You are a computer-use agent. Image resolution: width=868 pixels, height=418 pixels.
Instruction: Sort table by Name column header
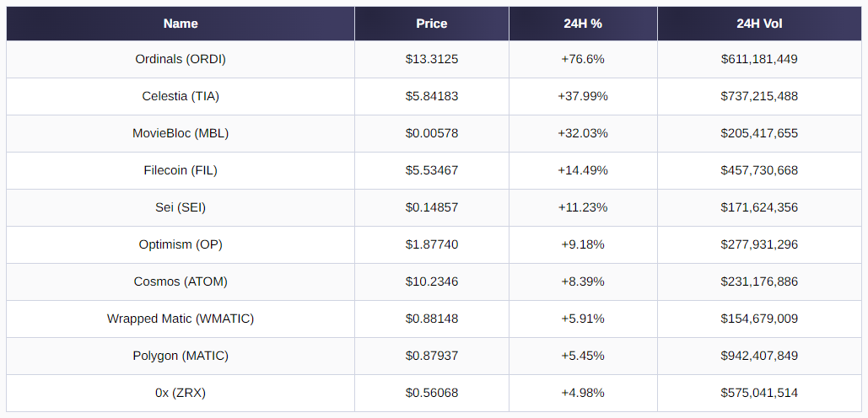coord(181,24)
